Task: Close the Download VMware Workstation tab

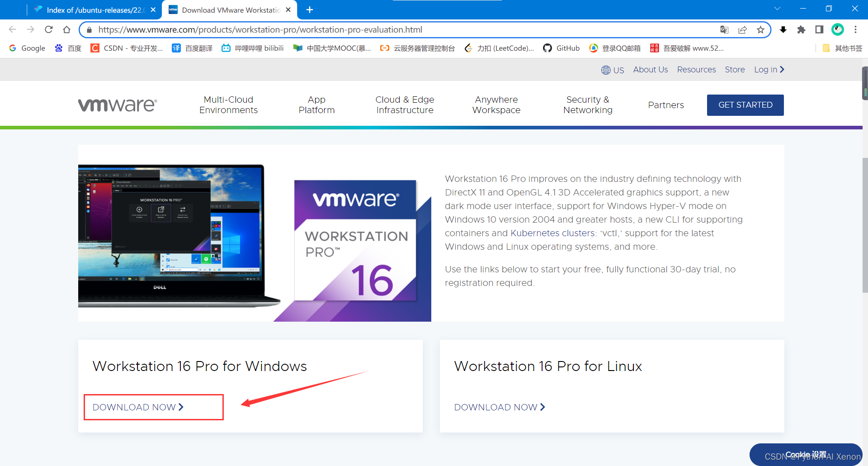Action: (288, 10)
